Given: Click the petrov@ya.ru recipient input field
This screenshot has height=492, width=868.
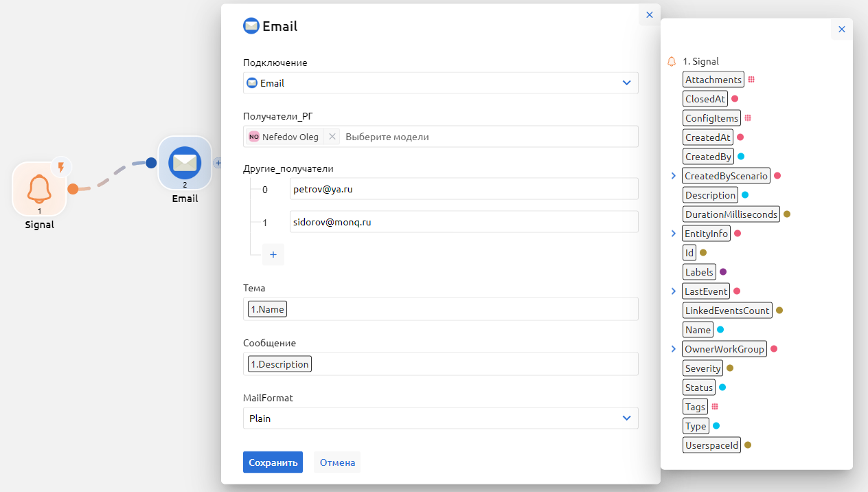Looking at the screenshot, I should [464, 188].
